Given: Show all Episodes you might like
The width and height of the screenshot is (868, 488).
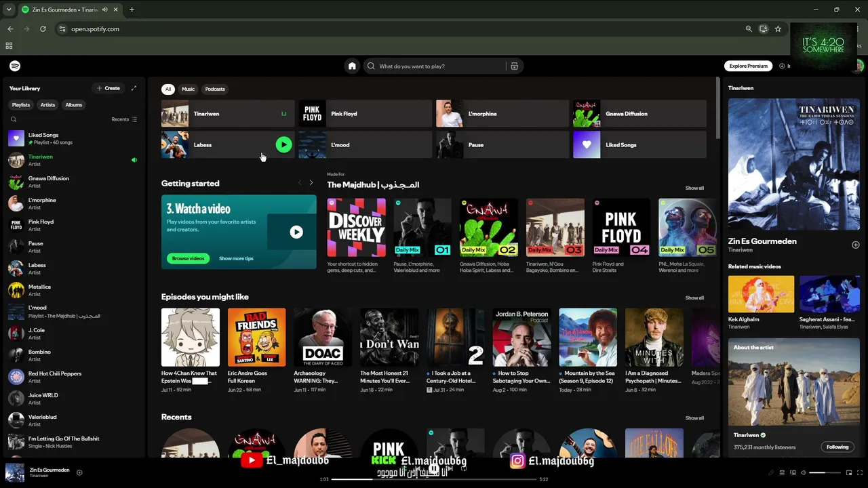Looking at the screenshot, I should 694,298.
